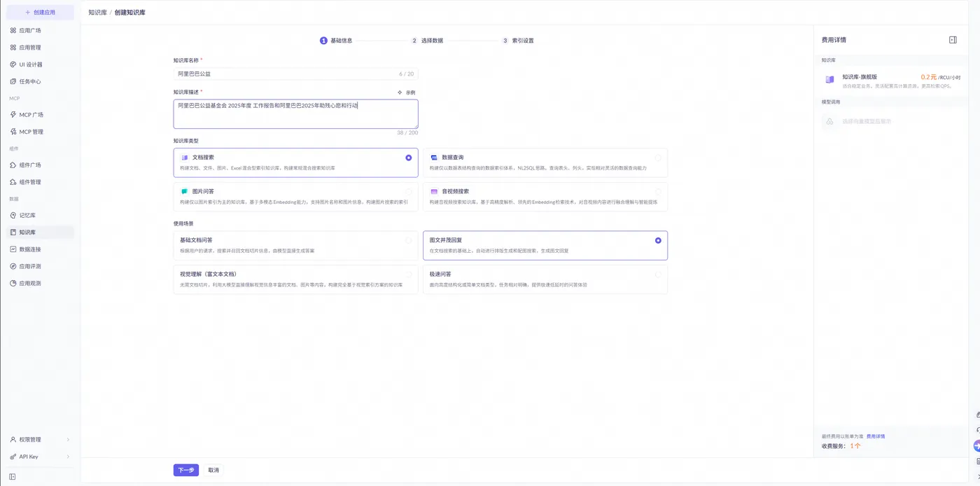Open 权限管理 menu entry

[x=40, y=440]
